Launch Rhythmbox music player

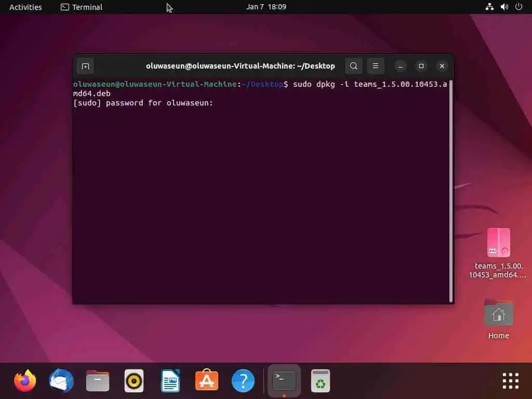click(x=134, y=381)
